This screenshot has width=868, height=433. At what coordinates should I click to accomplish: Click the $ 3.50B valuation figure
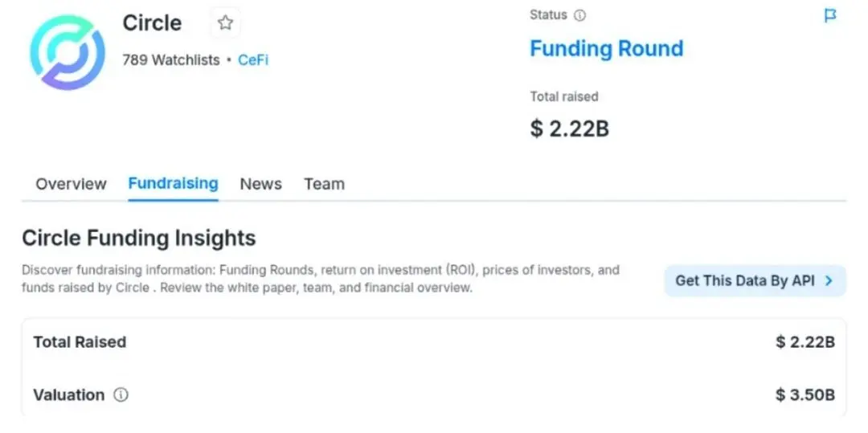tap(805, 395)
